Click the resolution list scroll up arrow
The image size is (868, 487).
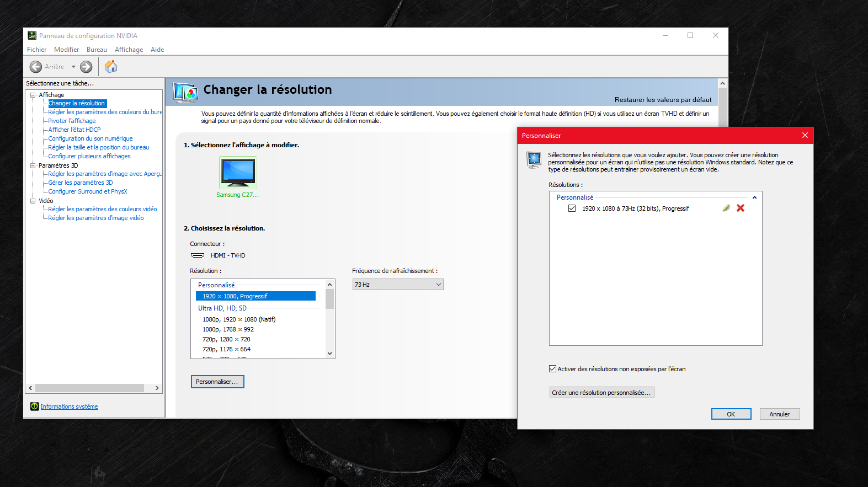[x=330, y=285]
